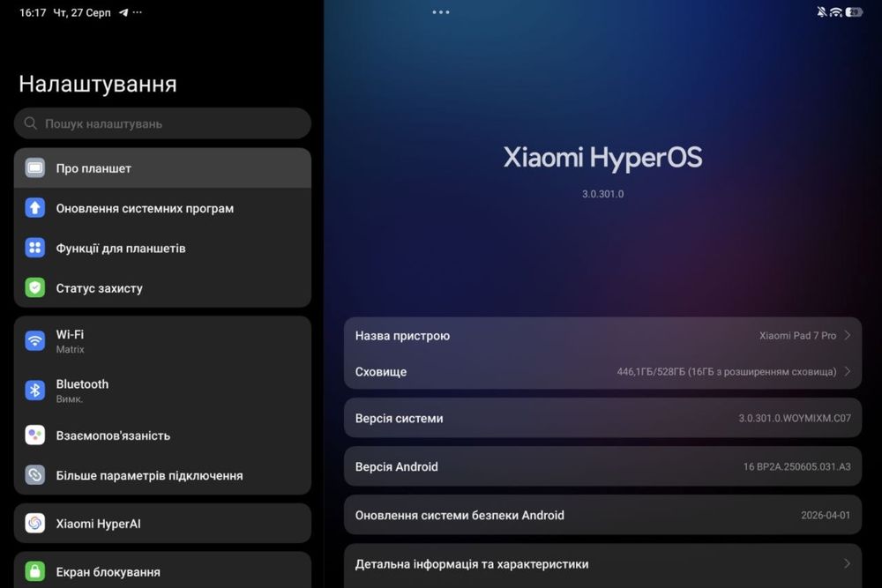This screenshot has height=588, width=882.
Task: Click the 3.0.301.0 version text under logo
Action: [x=602, y=194]
